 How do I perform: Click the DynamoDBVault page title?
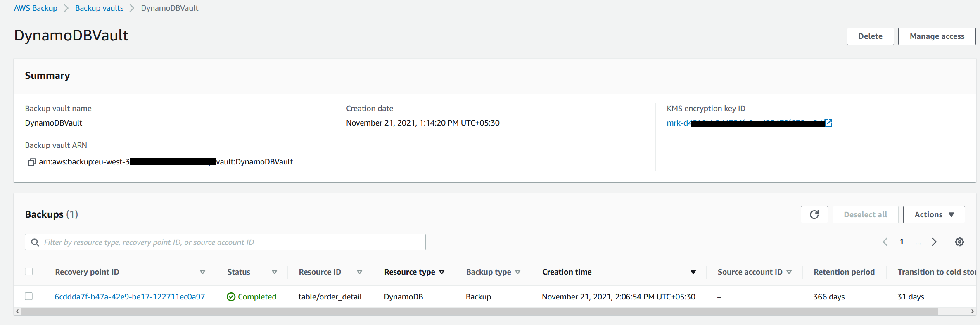[x=71, y=36]
